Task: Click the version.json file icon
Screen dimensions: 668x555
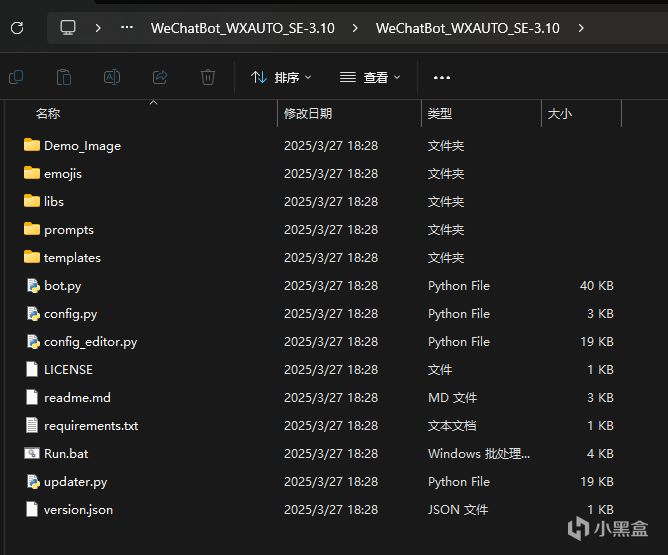Action: (x=32, y=509)
